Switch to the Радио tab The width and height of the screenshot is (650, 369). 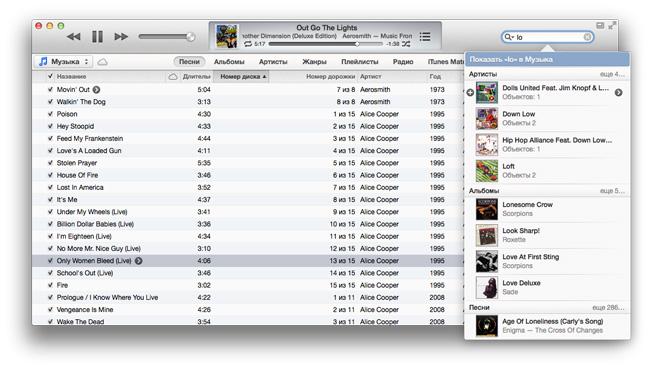[403, 61]
